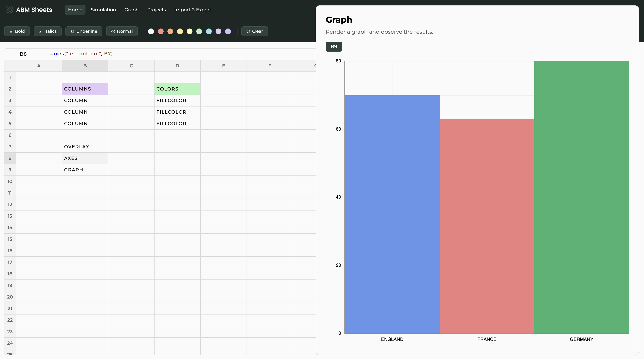Open the Simulation menu
The height and width of the screenshot is (359, 644).
103,10
